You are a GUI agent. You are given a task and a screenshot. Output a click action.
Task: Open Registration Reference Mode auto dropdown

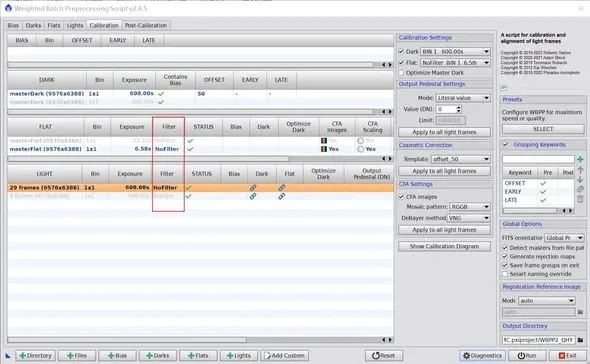547,301
